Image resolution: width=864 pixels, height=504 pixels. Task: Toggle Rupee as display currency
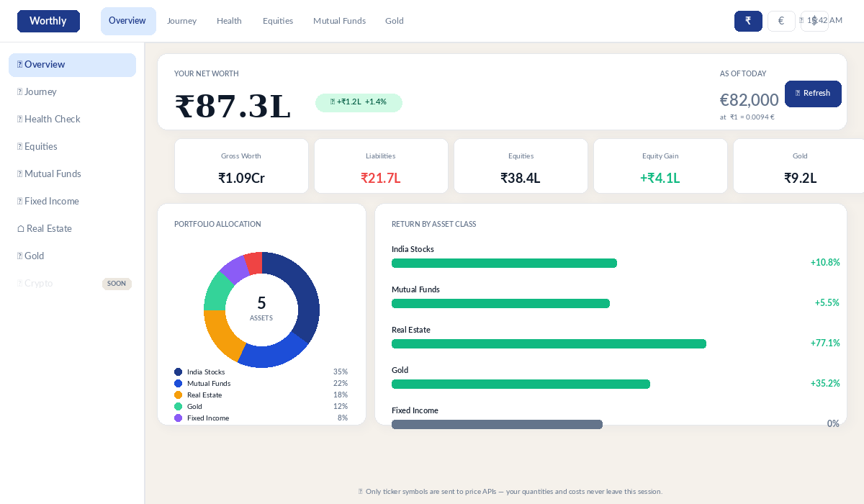(748, 21)
